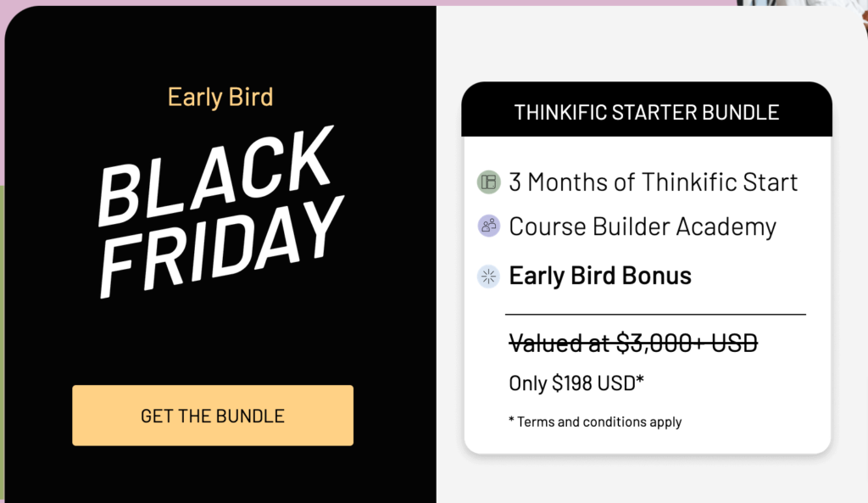Click the GET THE BUNDLE button
The image size is (868, 503).
pyautogui.click(x=213, y=416)
